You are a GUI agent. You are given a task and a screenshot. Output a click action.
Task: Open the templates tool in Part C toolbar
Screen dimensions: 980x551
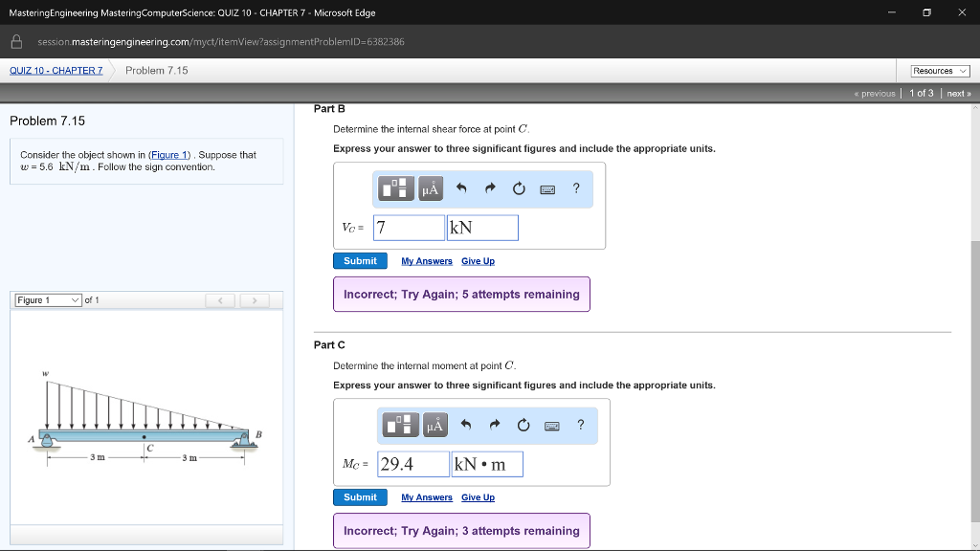(x=402, y=426)
